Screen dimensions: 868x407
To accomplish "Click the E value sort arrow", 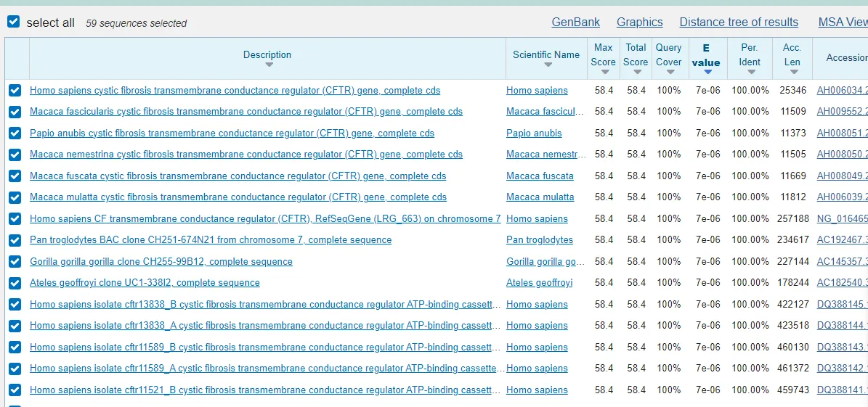I will pos(707,72).
